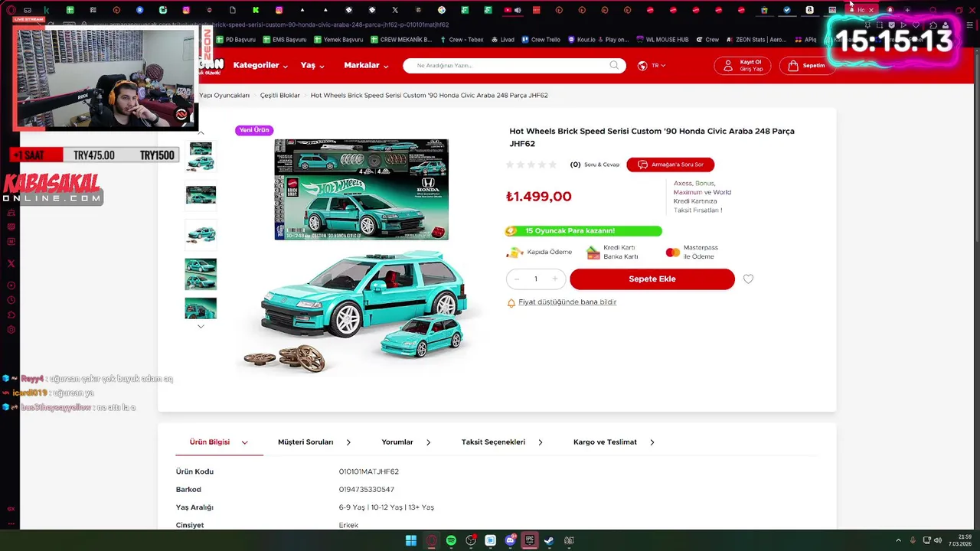Screen dimensions: 980x551
Task: Select third product thumbnail image
Action: [x=201, y=235]
